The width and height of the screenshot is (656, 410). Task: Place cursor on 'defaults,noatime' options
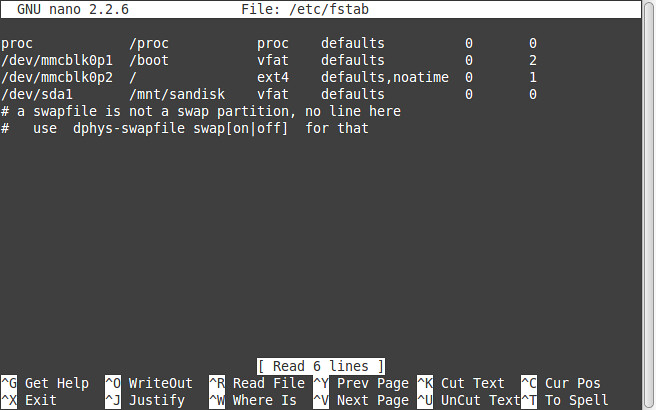pyautogui.click(x=384, y=77)
